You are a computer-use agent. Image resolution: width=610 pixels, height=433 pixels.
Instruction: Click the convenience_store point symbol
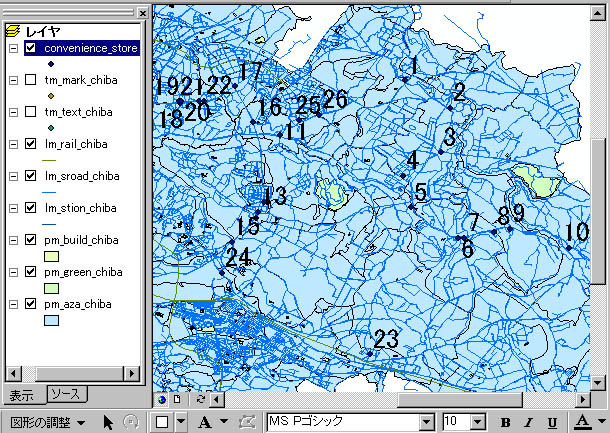[51, 64]
